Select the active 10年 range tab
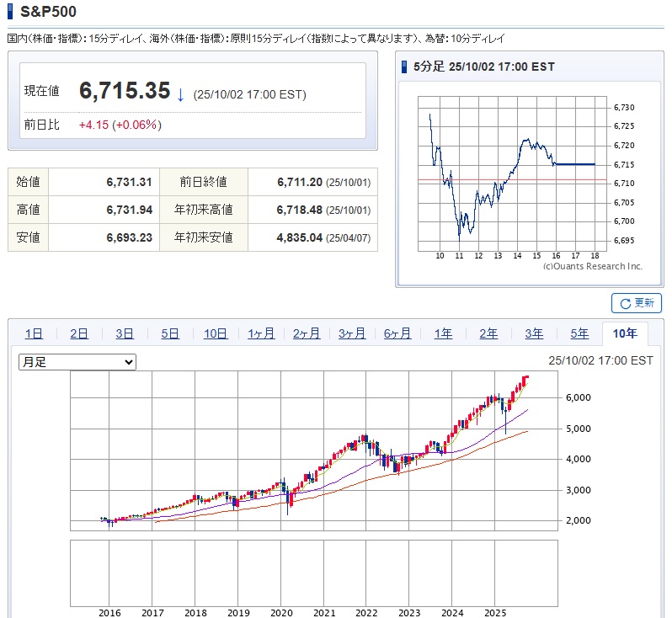Screen dimensions: 672x618 tap(625, 333)
